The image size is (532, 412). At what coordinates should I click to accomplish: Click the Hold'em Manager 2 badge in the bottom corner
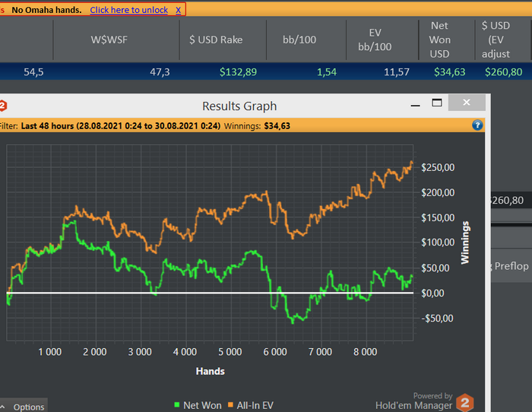coord(464,402)
